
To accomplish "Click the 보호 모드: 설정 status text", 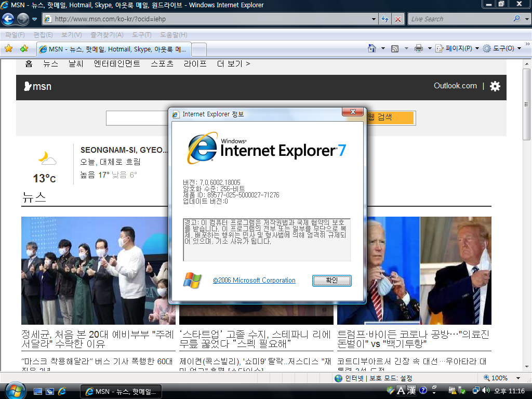I will [x=391, y=378].
